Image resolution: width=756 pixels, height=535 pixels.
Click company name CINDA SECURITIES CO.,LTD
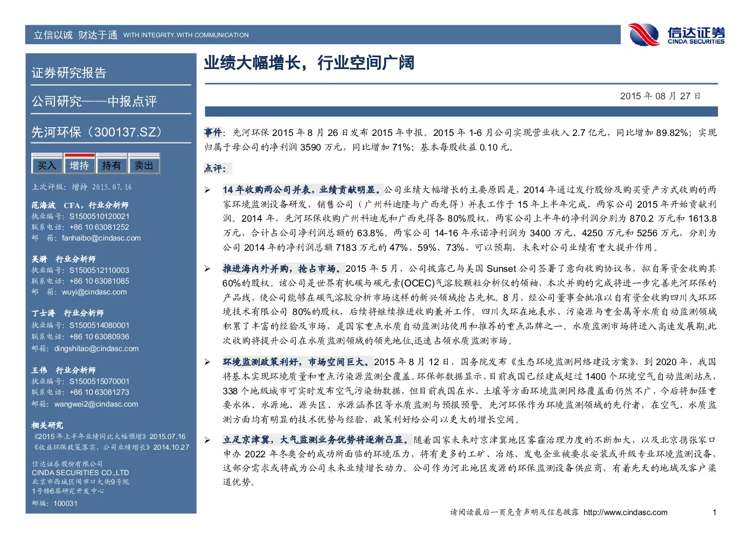coord(80,472)
